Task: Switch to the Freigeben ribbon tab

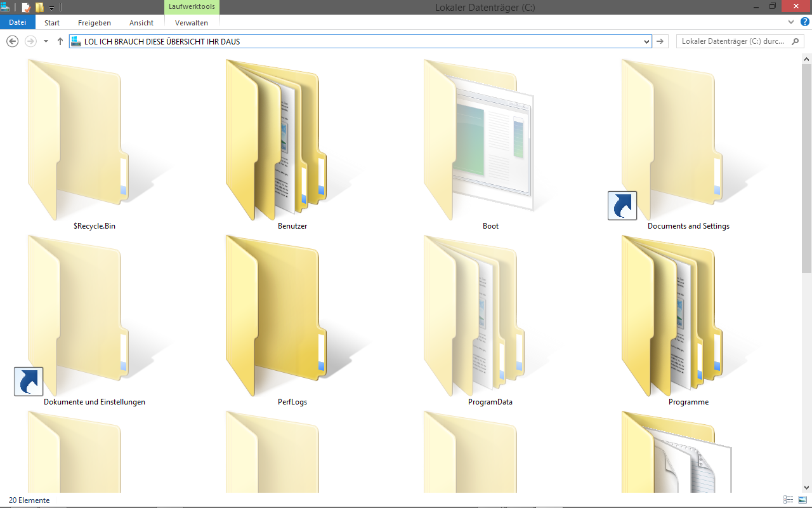Action: [95, 23]
